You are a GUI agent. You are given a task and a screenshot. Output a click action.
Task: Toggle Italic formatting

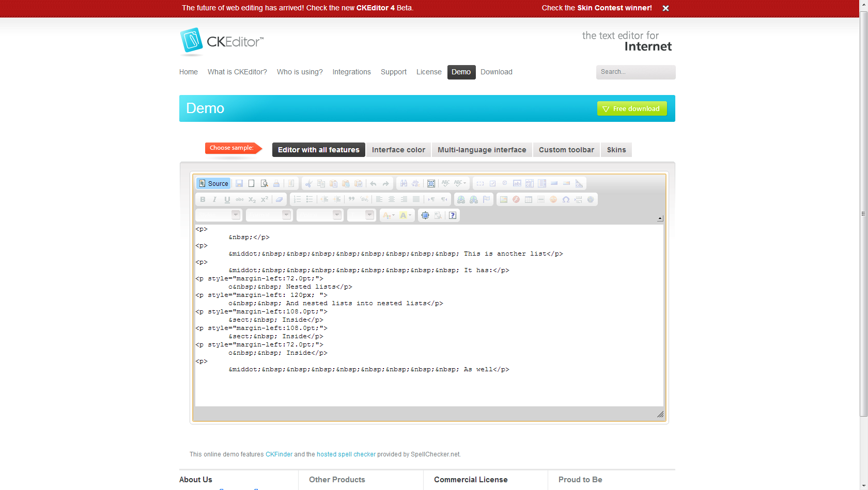click(215, 199)
